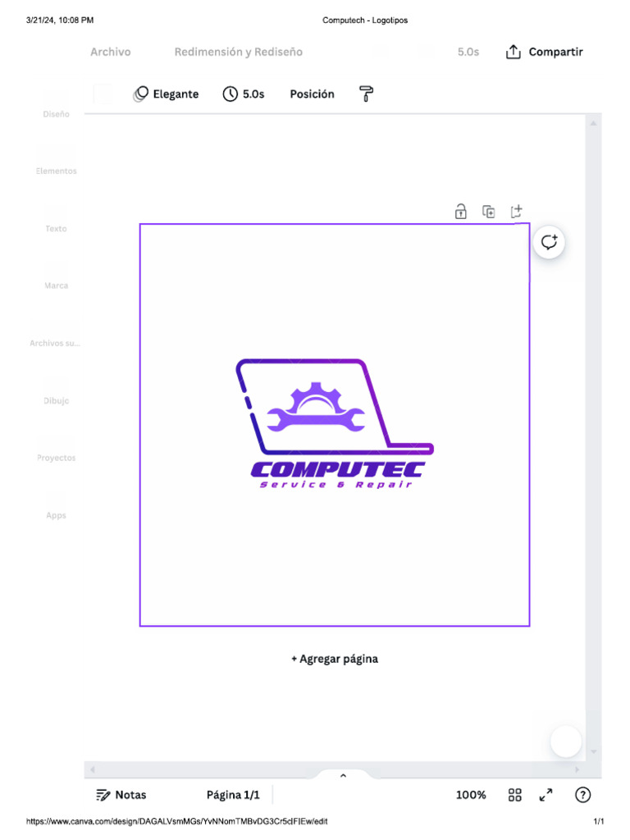
Task: Open the grid view icon
Action: 515,795
